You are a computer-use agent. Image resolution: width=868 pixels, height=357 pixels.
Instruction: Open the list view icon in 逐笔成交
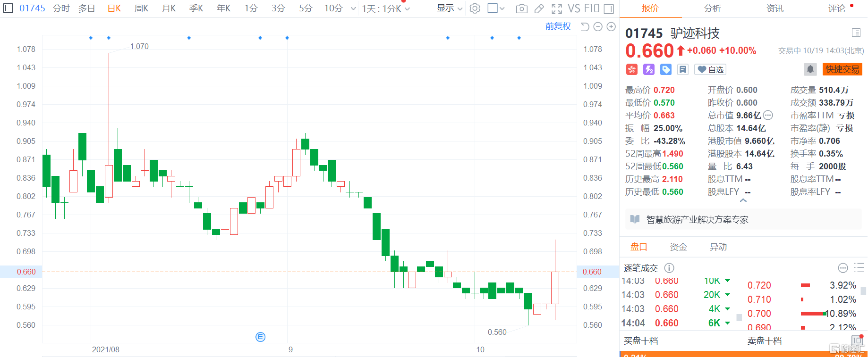[859, 268]
